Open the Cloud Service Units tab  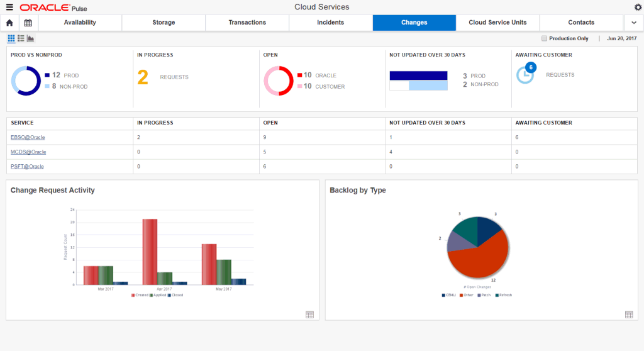(x=498, y=23)
